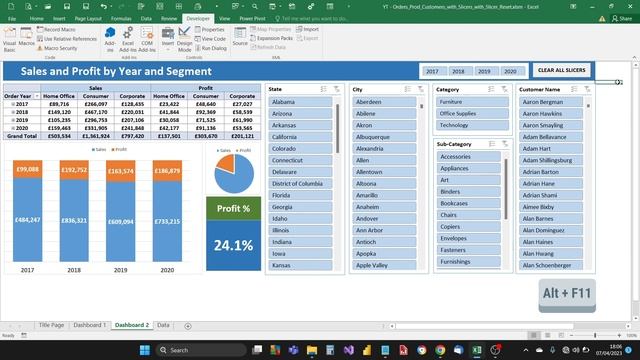The height and width of the screenshot is (360, 640).
Task: Expand the 2018 pivot row
Action: [x=13, y=112]
